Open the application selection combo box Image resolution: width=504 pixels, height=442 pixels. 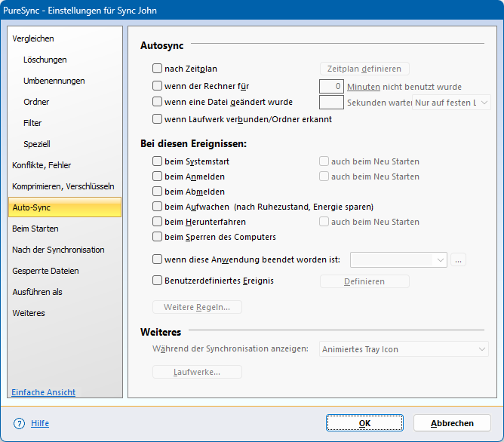coord(398,260)
